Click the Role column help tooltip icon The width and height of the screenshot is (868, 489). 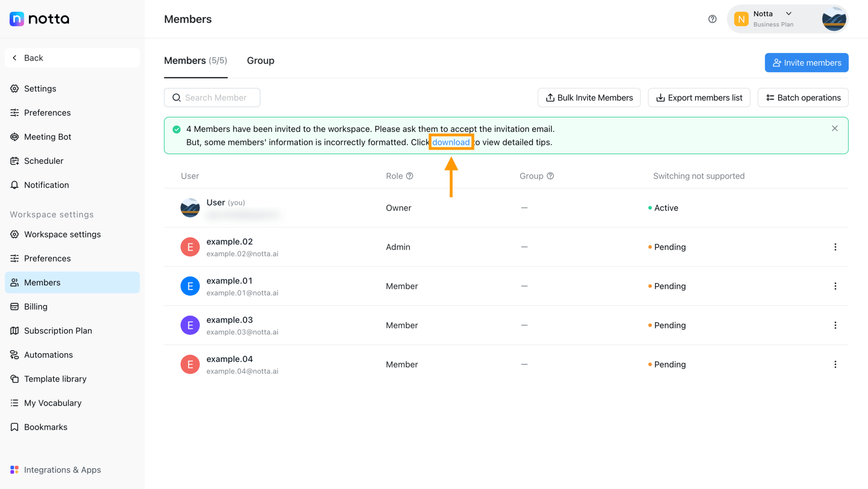click(410, 175)
